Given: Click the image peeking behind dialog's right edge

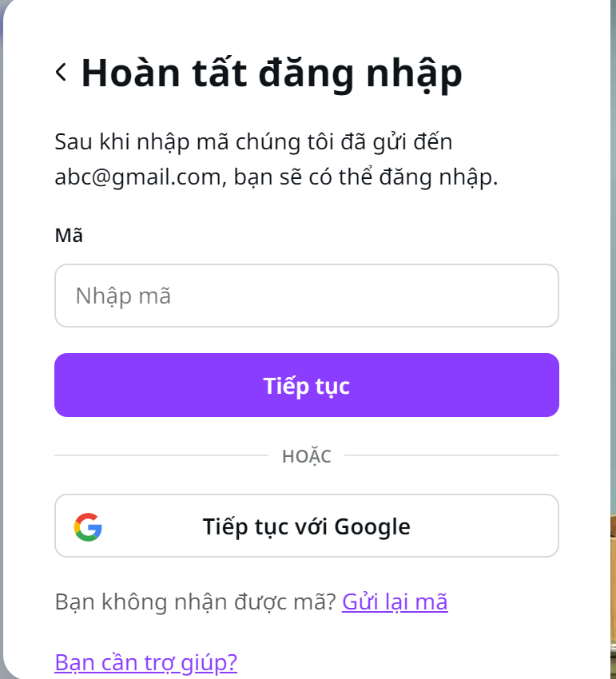Looking at the screenshot, I should (x=613, y=595).
